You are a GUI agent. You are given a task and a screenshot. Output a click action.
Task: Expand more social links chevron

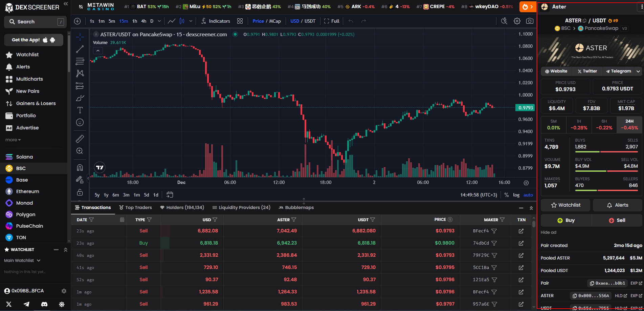[x=638, y=71]
